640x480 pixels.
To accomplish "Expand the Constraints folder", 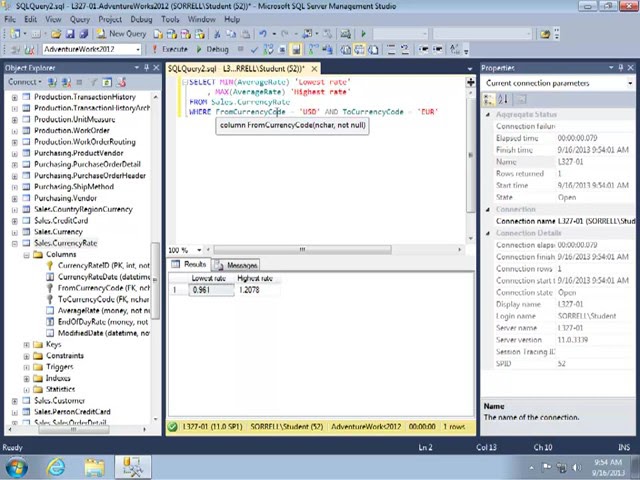I will point(27,356).
